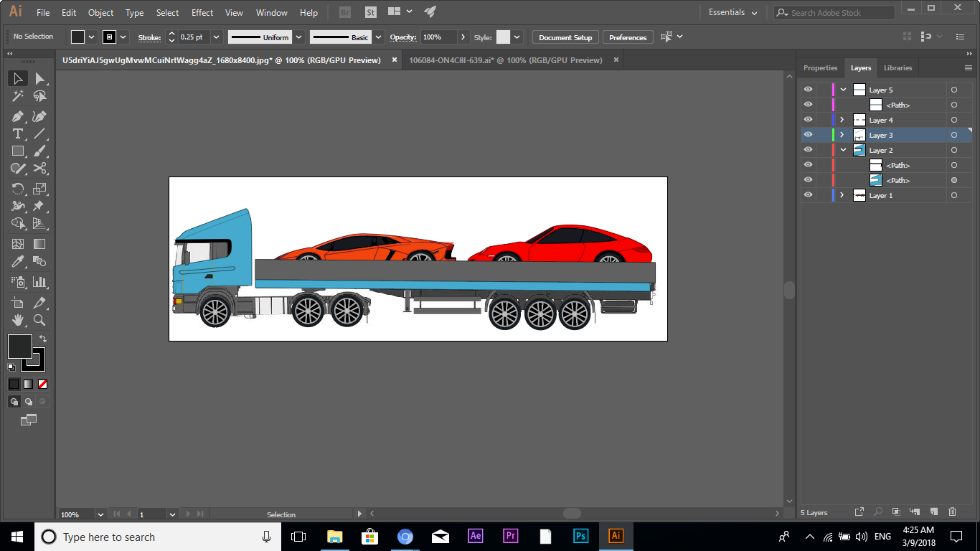Open the Effect menu
980x551 pixels.
pos(202,13)
